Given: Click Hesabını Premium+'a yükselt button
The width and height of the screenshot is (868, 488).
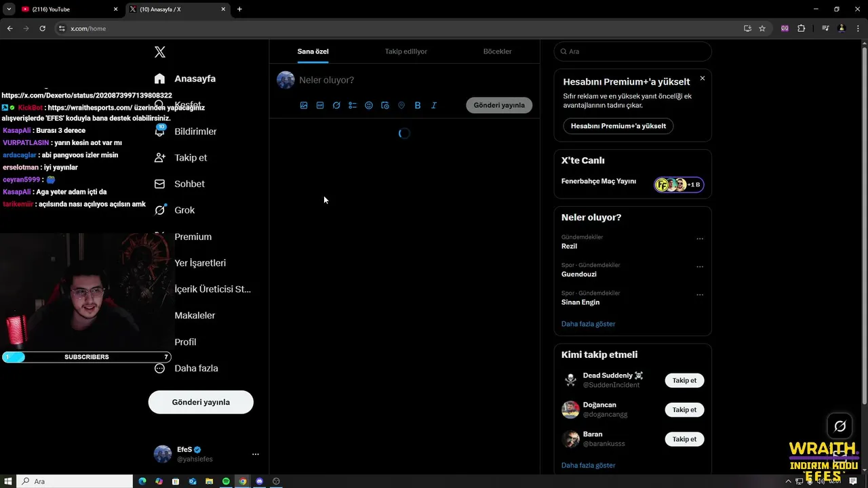Looking at the screenshot, I should (618, 126).
